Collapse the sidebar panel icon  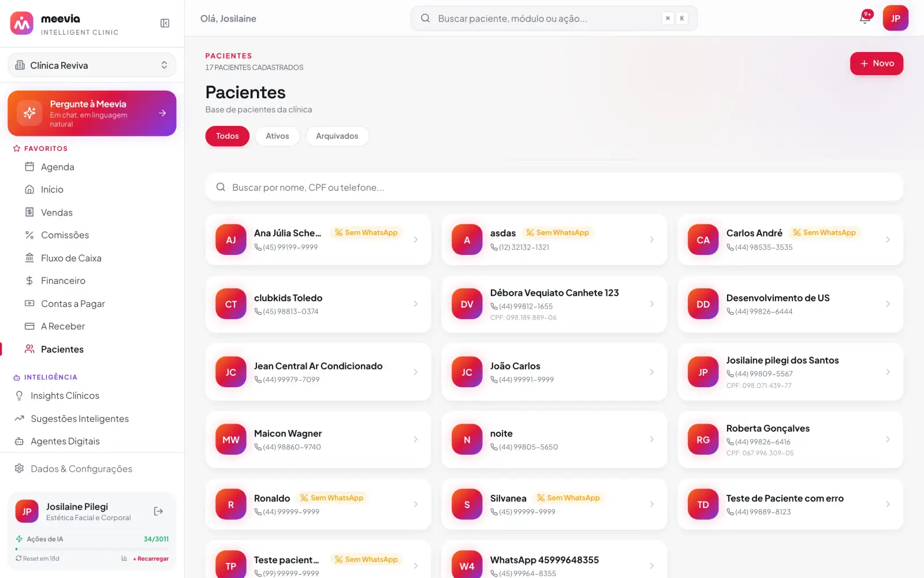165,23
